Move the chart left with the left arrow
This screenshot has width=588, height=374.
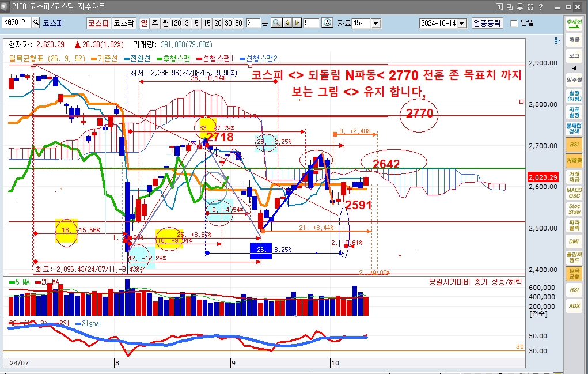tap(287, 23)
